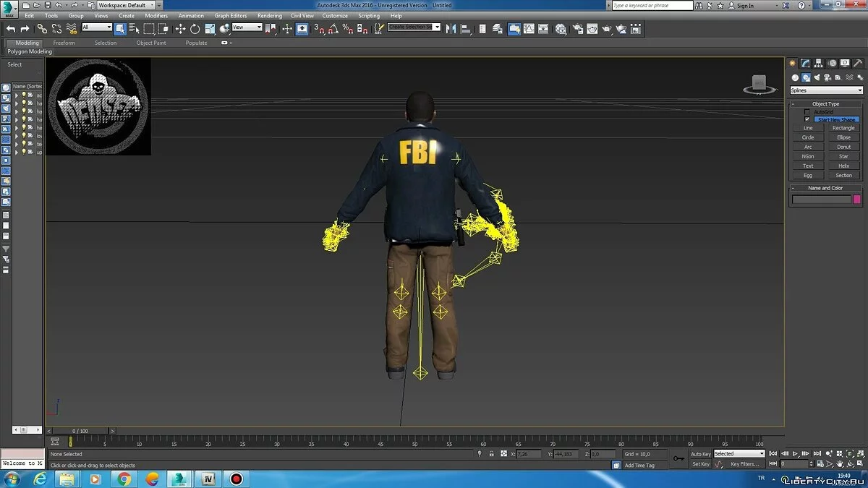This screenshot has width=868, height=488.
Task: Activate the Select Object tool
Action: tap(120, 29)
